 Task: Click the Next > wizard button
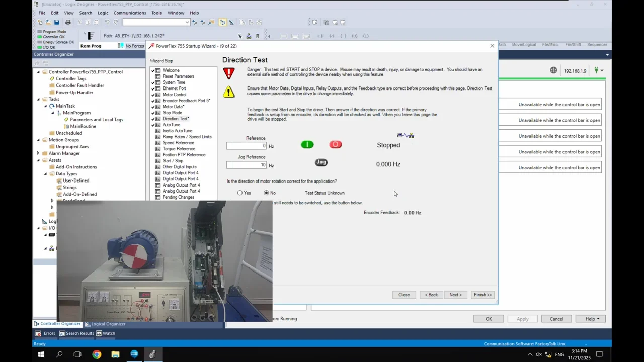[455, 295]
